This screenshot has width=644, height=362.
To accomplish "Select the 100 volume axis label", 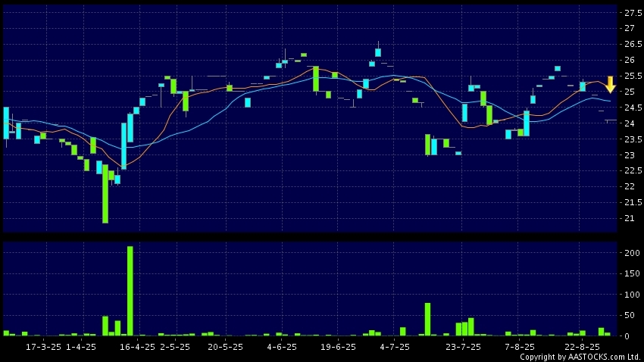I will tap(632, 295).
